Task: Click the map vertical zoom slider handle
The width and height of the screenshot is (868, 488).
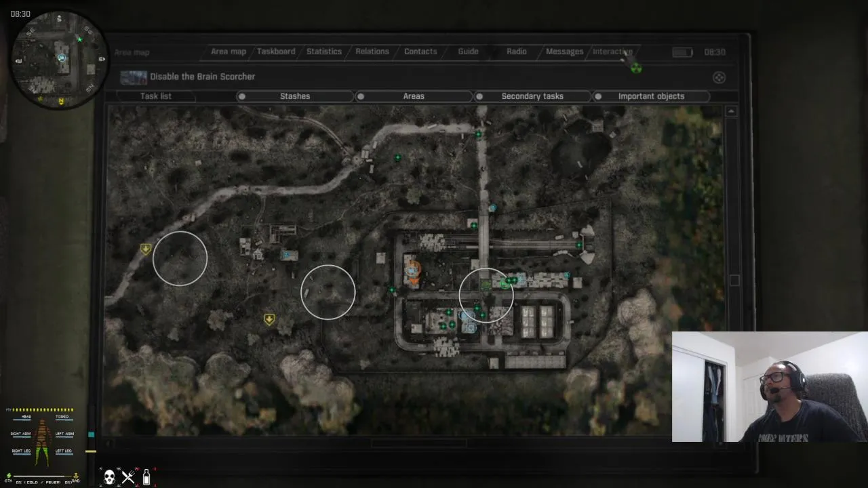Action: click(x=734, y=280)
